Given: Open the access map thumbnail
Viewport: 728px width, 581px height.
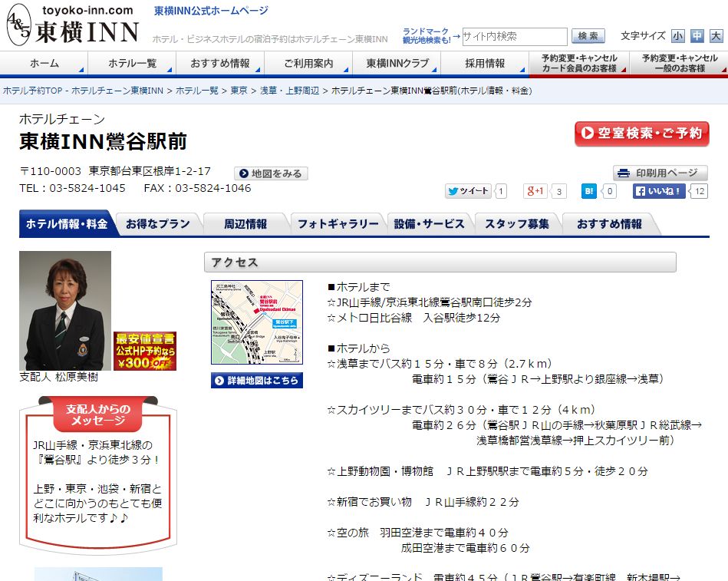Looking at the screenshot, I should pos(257,322).
